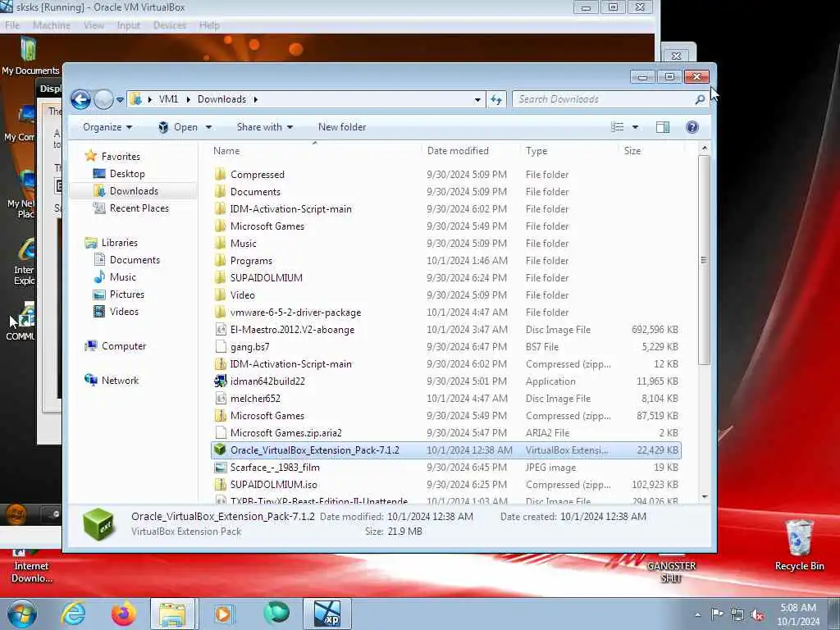The height and width of the screenshot is (630, 840).
Task: Open Machine menu in VirtualBox window
Action: pos(52,25)
